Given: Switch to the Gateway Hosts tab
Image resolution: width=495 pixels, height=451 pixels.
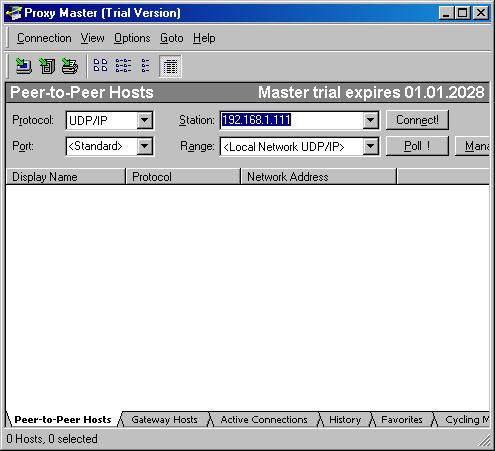Looking at the screenshot, I should [164, 419].
